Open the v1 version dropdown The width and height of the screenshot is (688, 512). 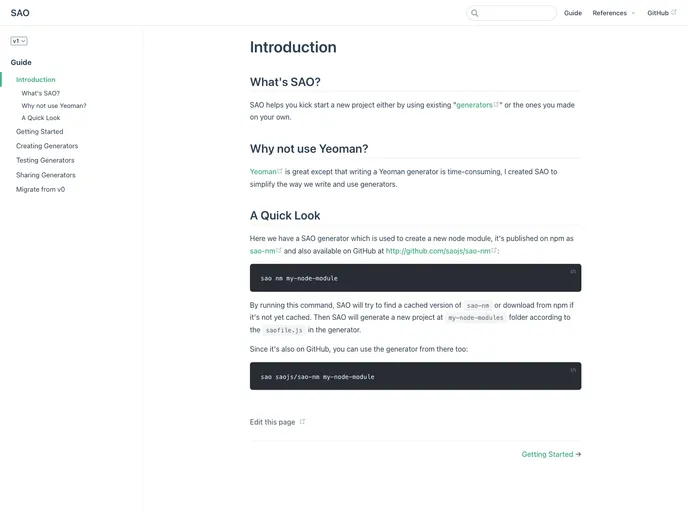tap(19, 41)
